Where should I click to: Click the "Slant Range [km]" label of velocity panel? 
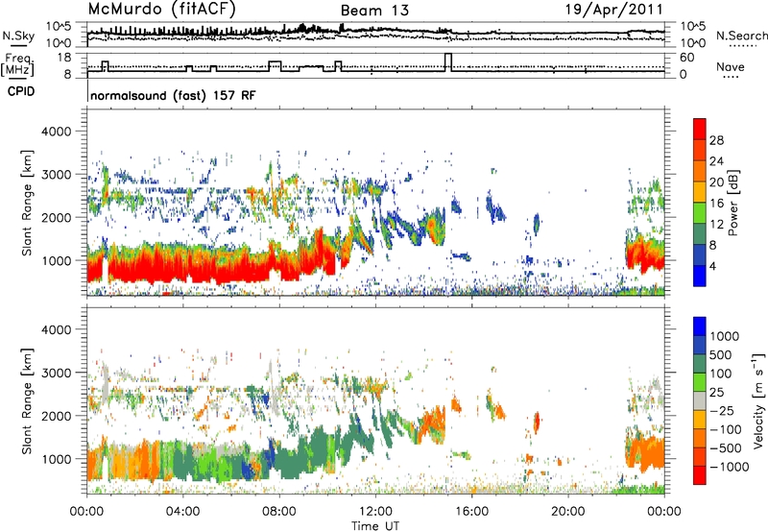pyautogui.click(x=27, y=400)
